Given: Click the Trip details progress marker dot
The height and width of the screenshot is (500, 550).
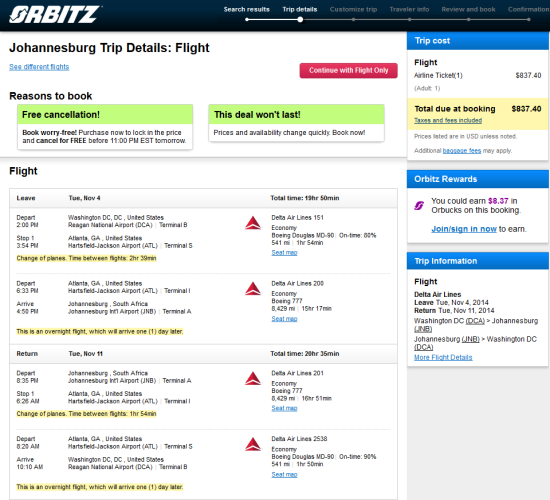Looking at the screenshot, I should pos(300,20).
